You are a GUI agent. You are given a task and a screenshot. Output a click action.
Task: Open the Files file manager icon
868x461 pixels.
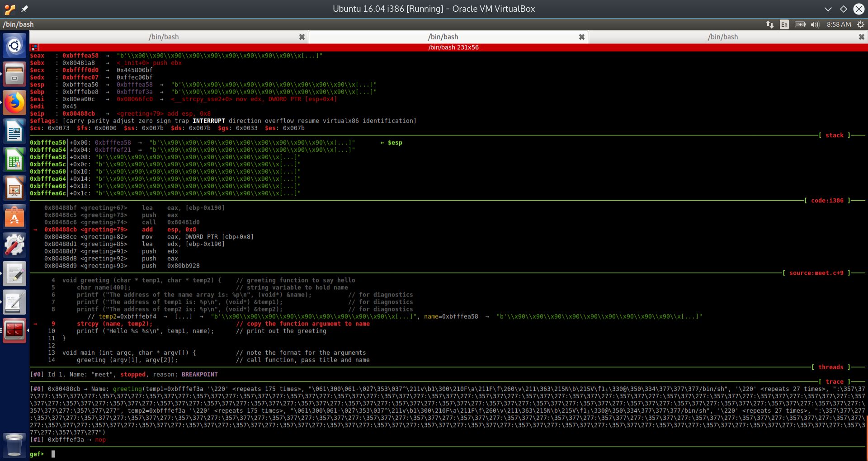pyautogui.click(x=14, y=74)
